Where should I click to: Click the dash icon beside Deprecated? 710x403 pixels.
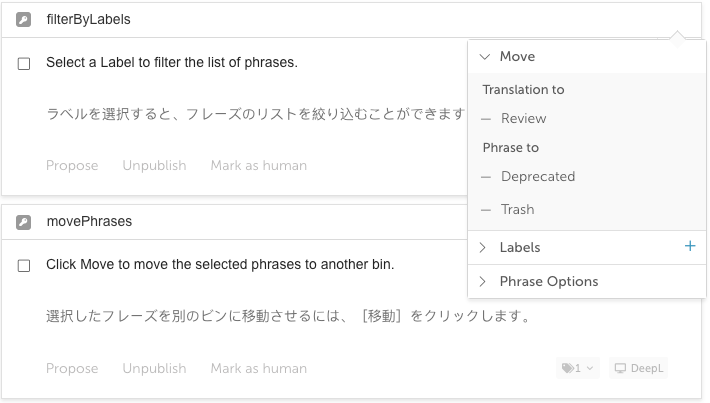[x=486, y=177]
